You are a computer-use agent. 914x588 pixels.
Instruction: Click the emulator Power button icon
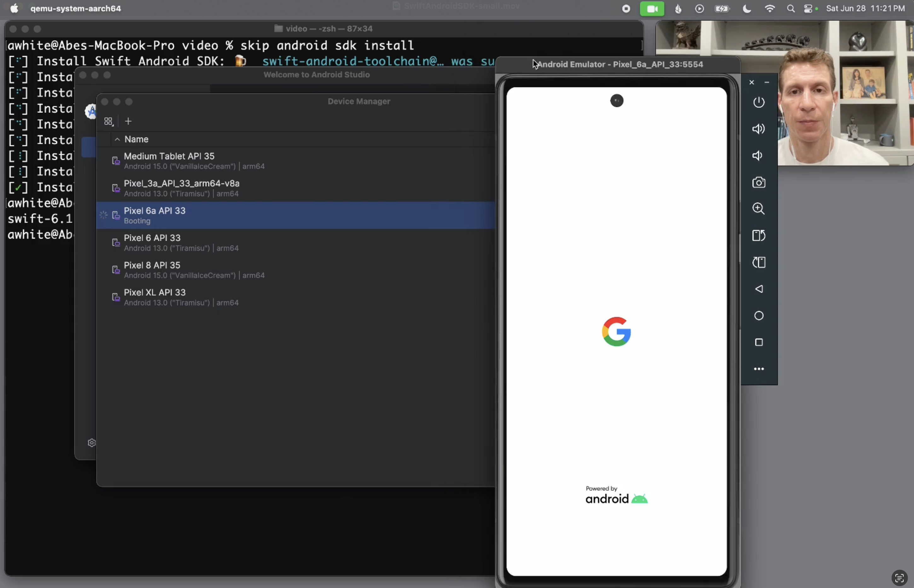click(x=759, y=102)
